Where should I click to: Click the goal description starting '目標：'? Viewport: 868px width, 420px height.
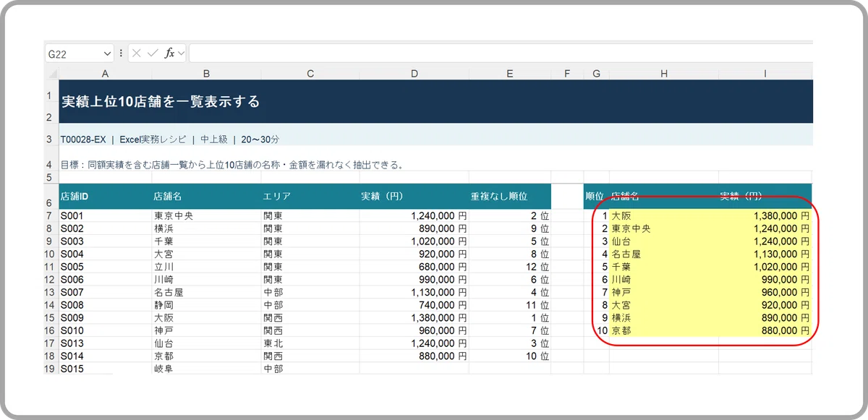click(231, 165)
